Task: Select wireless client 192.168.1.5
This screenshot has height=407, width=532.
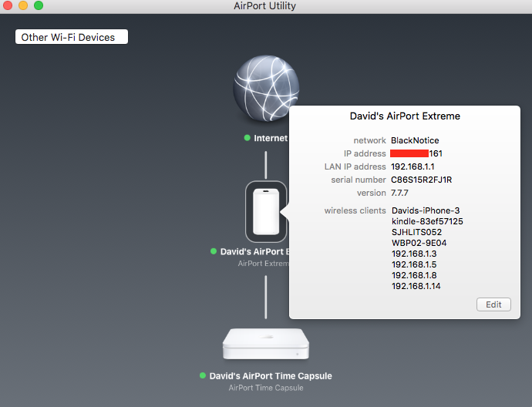Action: [414, 264]
